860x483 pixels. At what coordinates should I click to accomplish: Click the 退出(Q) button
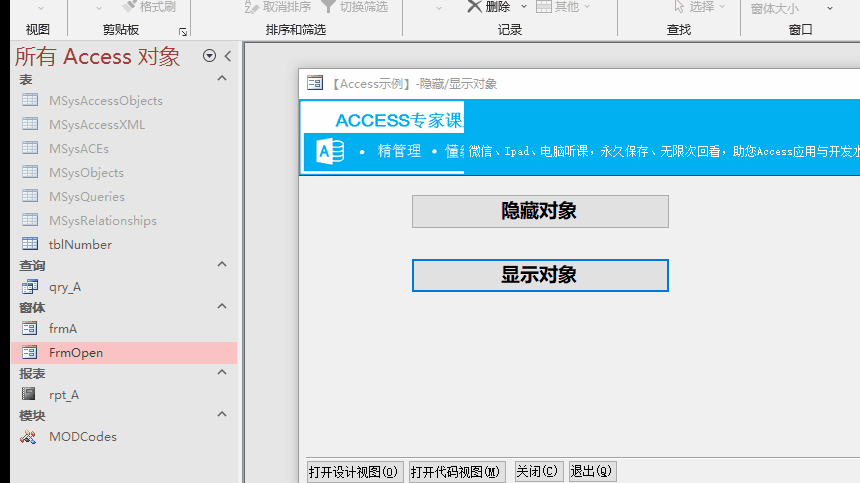pos(592,471)
